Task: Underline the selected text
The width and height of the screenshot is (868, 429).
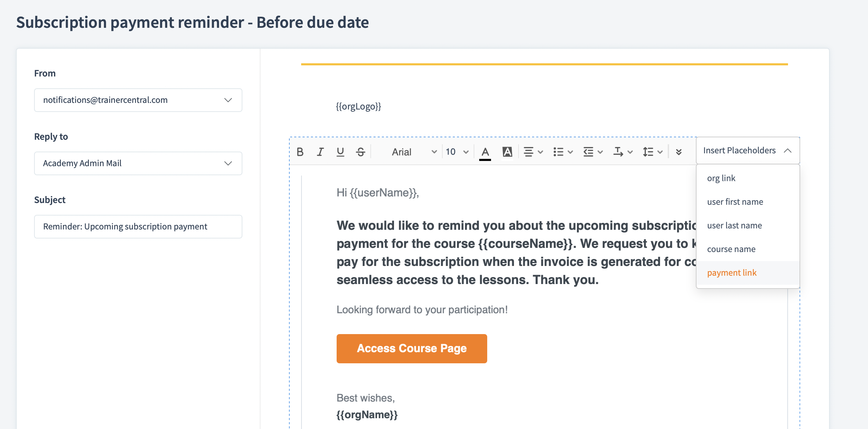Action: click(340, 152)
